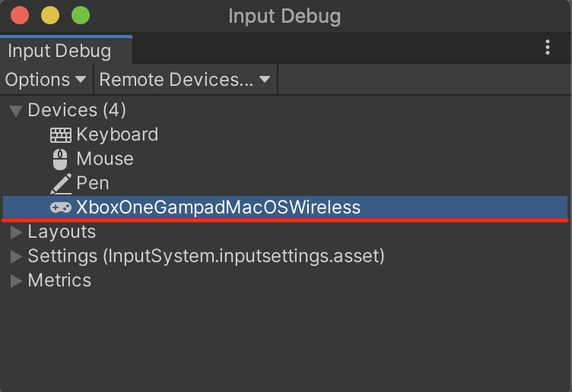Click the keyboard device icon
Screen dimensions: 572x392
point(61,135)
